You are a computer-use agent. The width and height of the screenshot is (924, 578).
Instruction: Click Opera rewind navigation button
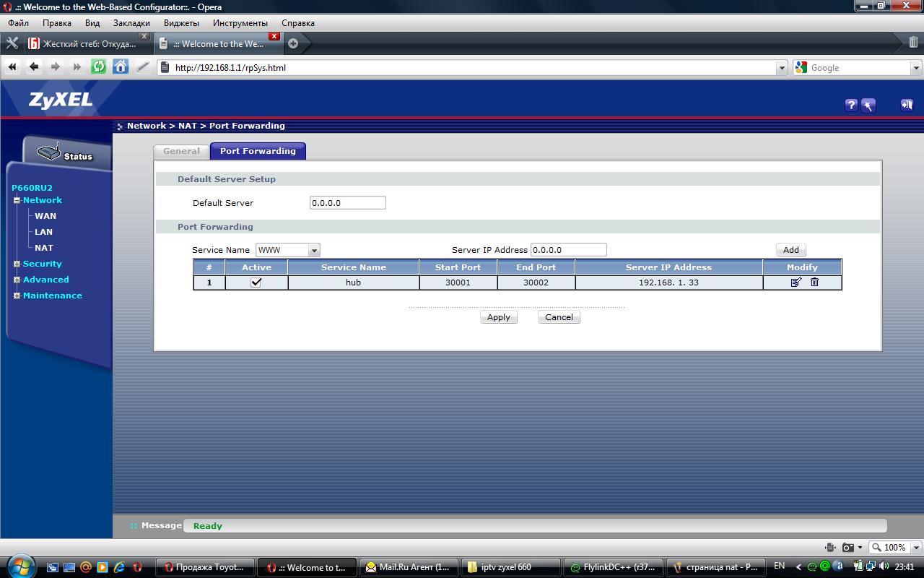coord(12,67)
